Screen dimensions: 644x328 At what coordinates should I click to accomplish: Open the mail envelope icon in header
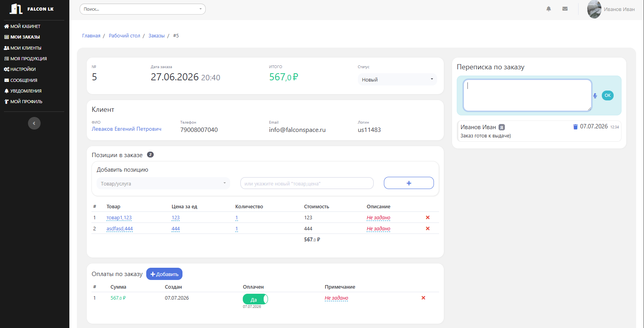point(565,9)
